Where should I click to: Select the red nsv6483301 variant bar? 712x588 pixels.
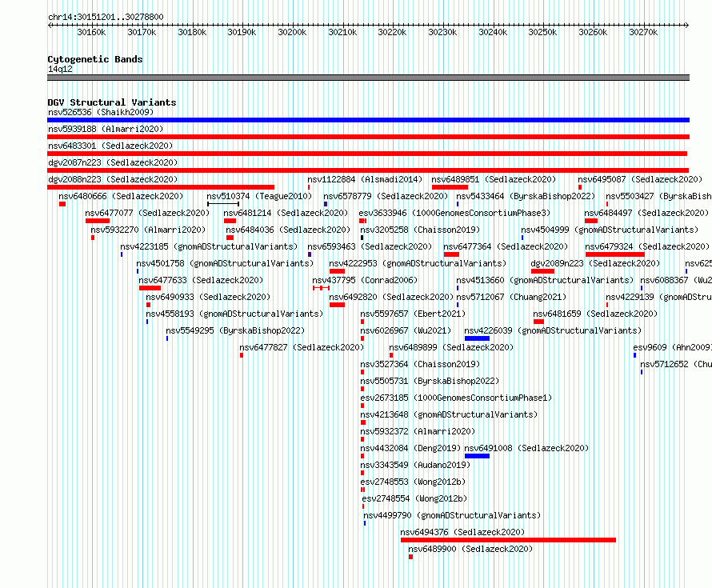pos(367,154)
